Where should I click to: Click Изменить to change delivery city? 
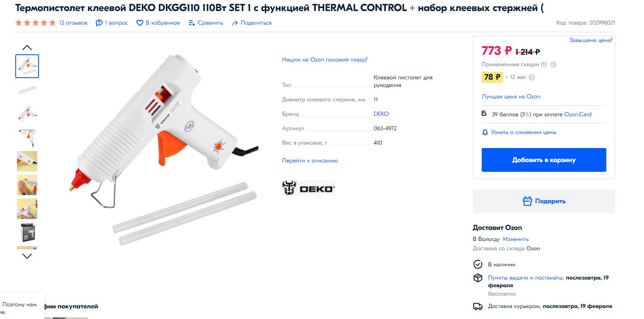click(x=516, y=239)
